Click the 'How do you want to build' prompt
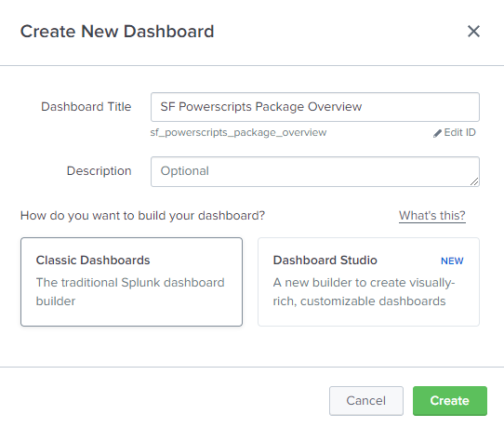Viewport: 504px width, 428px height. [142, 216]
